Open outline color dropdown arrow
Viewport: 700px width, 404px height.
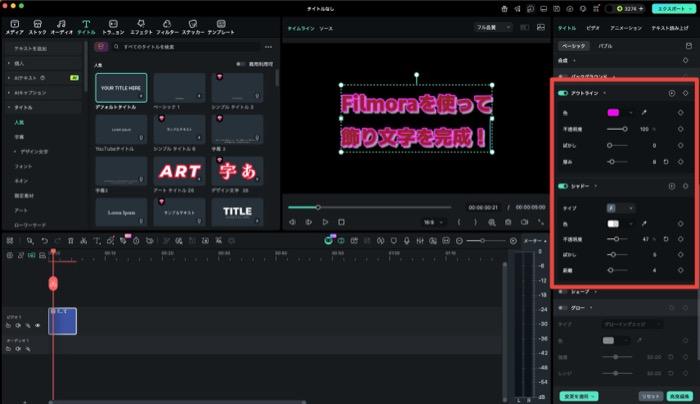click(x=630, y=112)
